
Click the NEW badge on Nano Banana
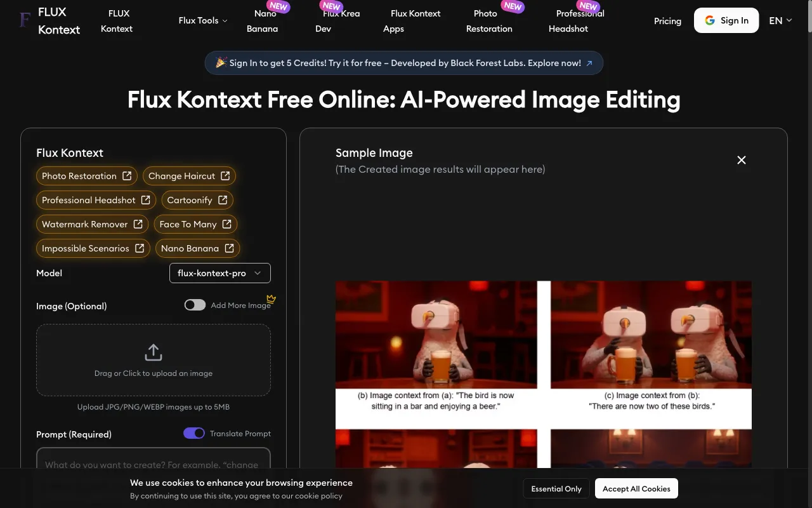[278, 6]
